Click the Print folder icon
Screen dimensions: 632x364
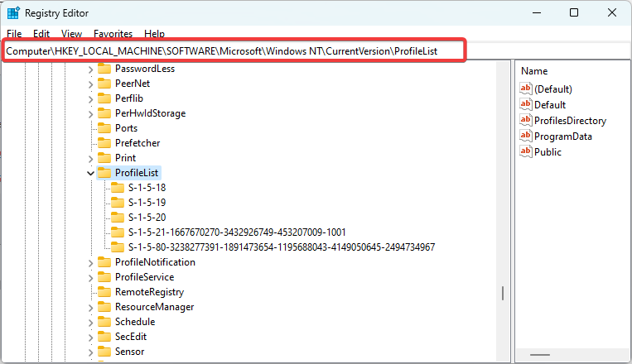point(104,158)
